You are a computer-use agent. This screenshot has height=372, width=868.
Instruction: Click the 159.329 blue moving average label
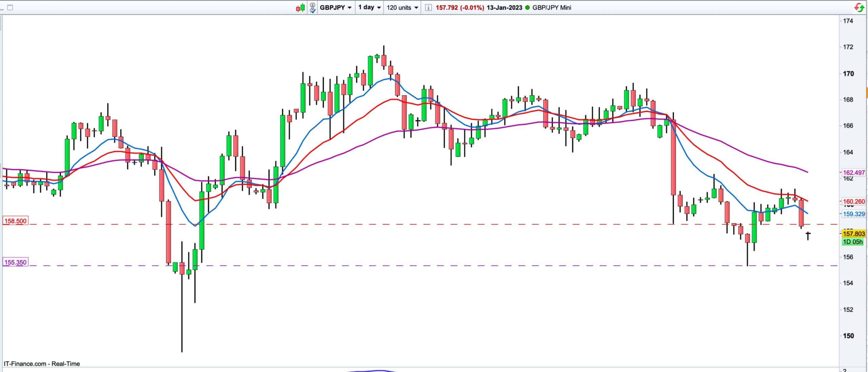coord(854,214)
